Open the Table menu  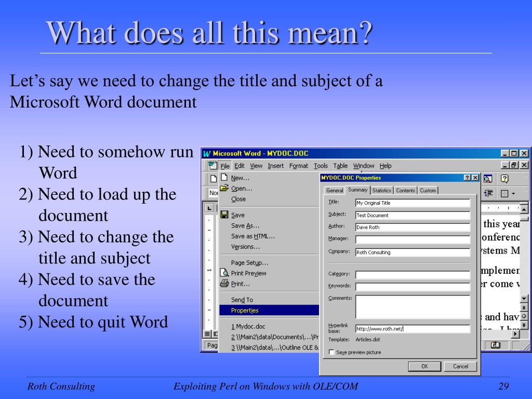tap(340, 166)
